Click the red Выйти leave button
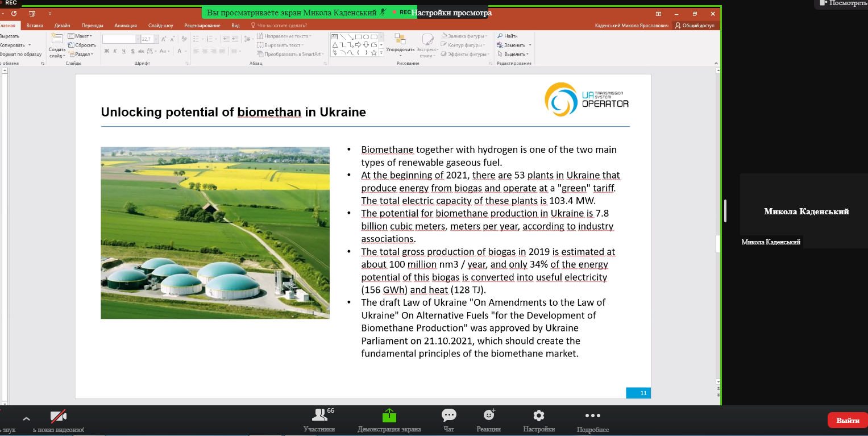 click(848, 420)
